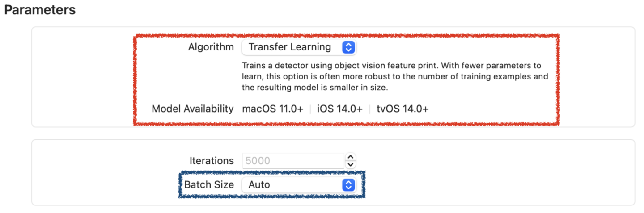The height and width of the screenshot is (213, 644).
Task: Click the Batch Size label
Action: click(x=209, y=184)
